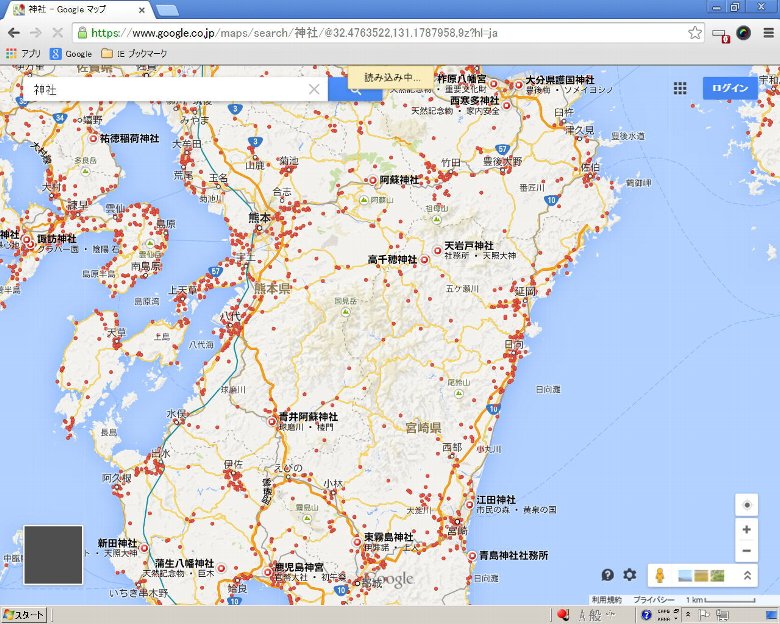Click the 天草 label on the map
Viewport: 780px width, 624px height.
(x=116, y=332)
